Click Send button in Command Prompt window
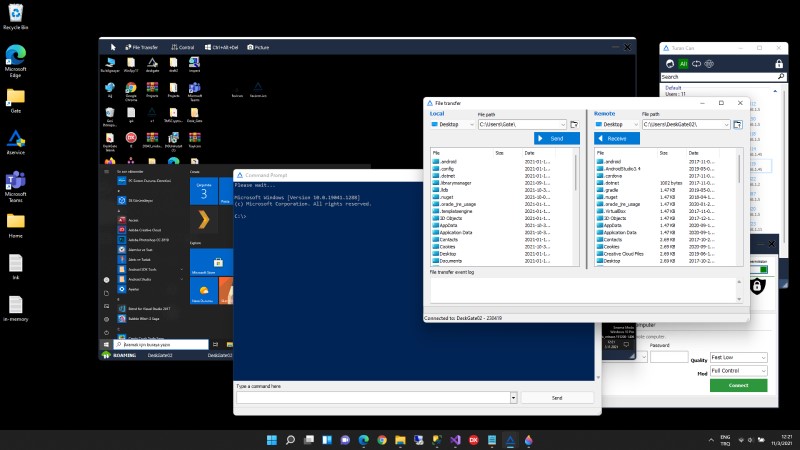The height and width of the screenshot is (450, 800). coord(557,397)
